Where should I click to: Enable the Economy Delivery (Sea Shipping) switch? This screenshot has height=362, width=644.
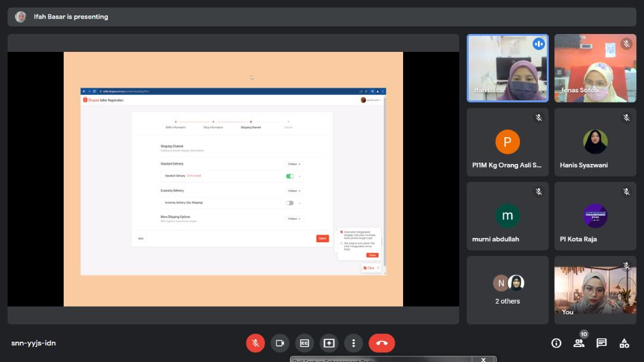pyautogui.click(x=290, y=203)
